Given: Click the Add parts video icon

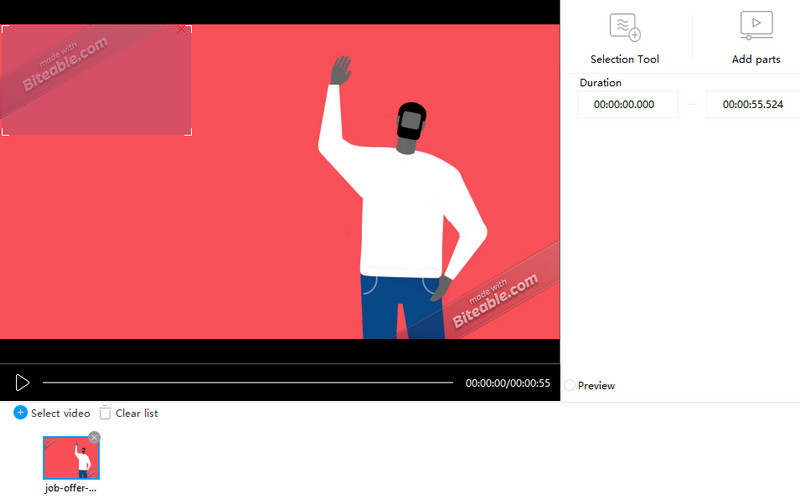Looking at the screenshot, I should [x=755, y=26].
